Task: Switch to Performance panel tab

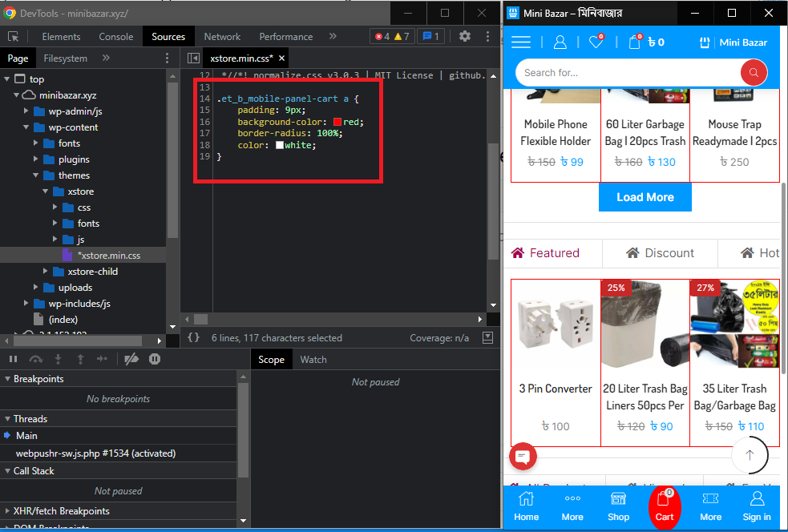Action: [x=286, y=37]
